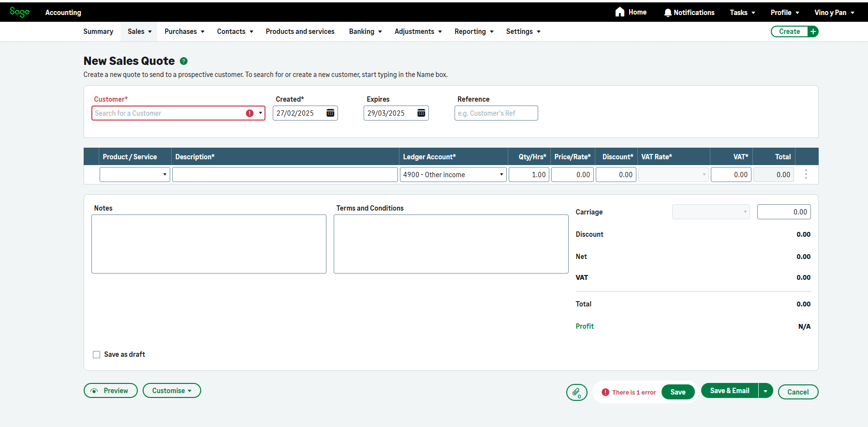The image size is (868, 427).
Task: Expand the Customer search dropdown
Action: [260, 113]
